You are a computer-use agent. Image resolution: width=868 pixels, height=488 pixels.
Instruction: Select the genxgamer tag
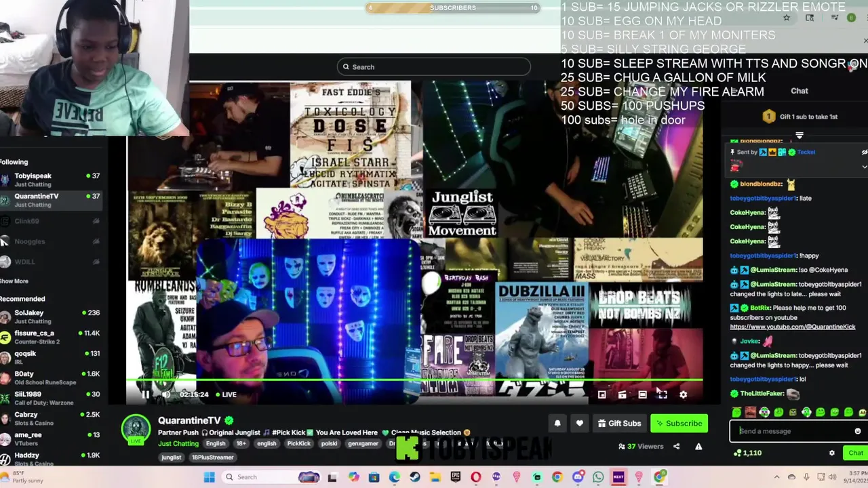coord(363,444)
